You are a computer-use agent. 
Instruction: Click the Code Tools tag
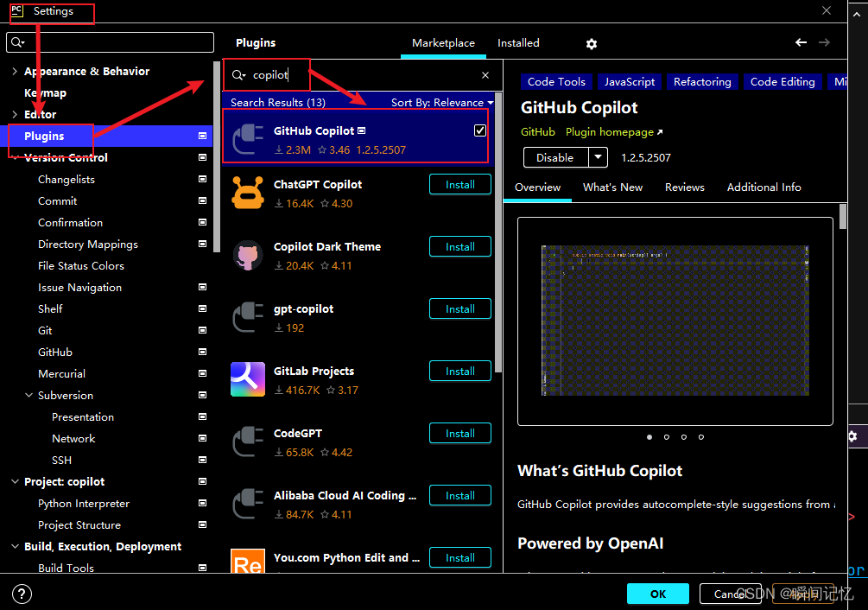pos(556,81)
